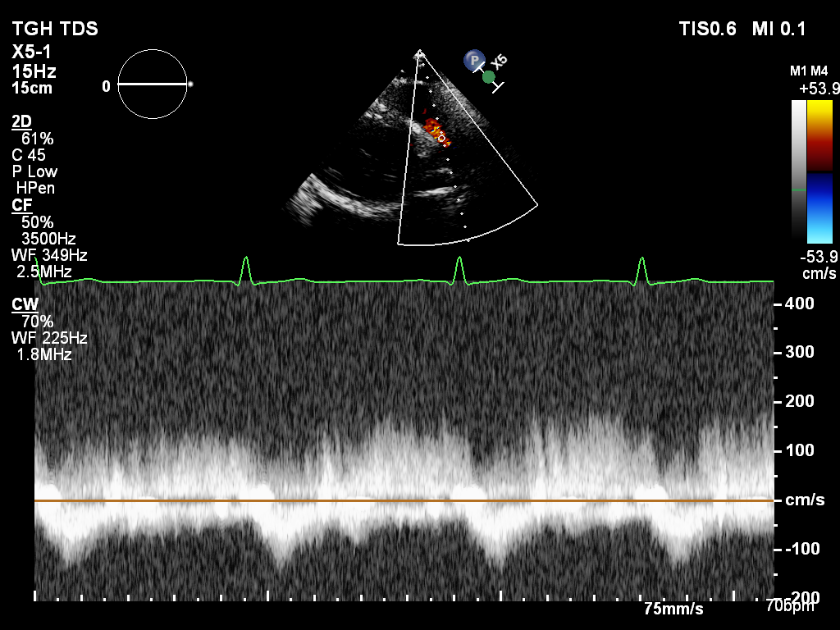Select the 2D mode heading

click(21, 122)
